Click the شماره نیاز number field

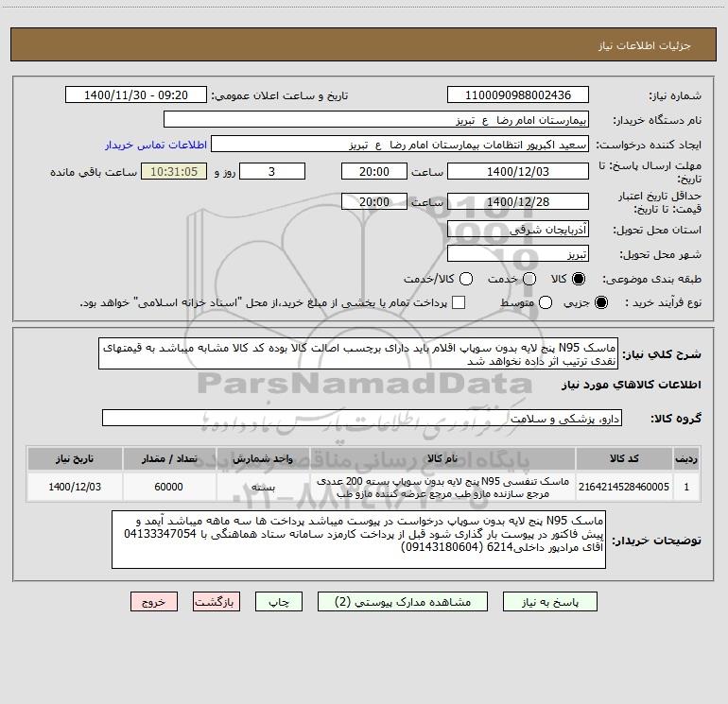point(518,94)
